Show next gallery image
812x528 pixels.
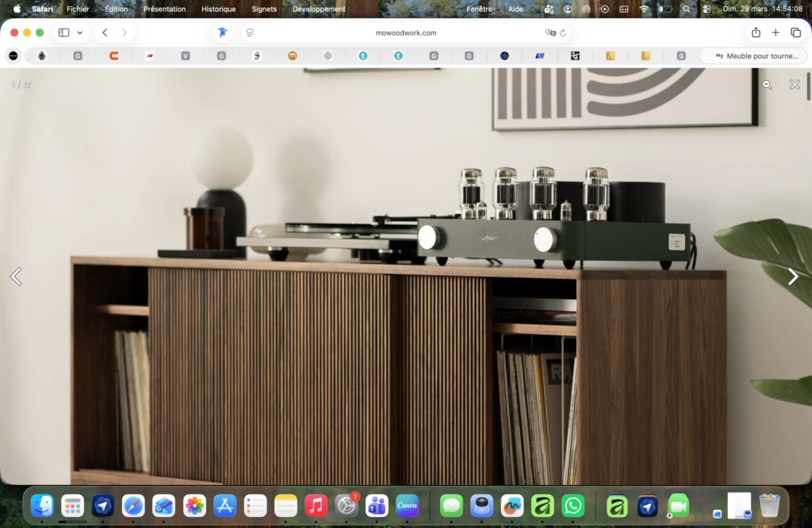click(793, 276)
